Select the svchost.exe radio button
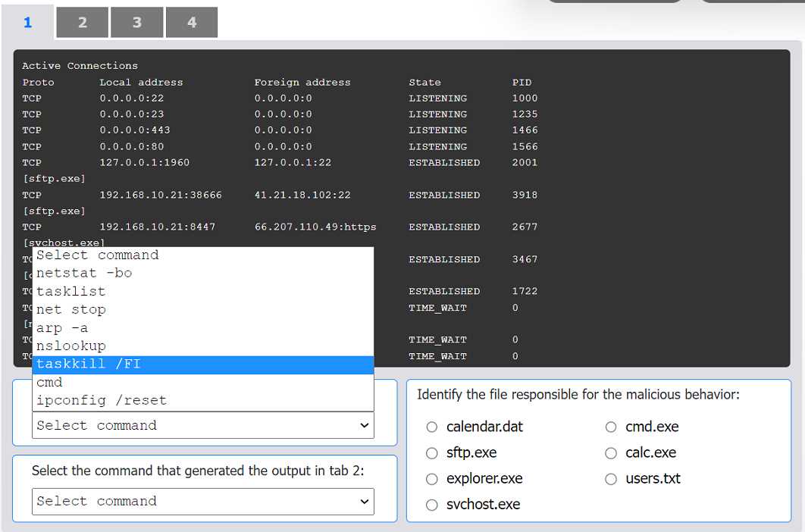Viewport: 805px width, 532px height. coord(431,505)
